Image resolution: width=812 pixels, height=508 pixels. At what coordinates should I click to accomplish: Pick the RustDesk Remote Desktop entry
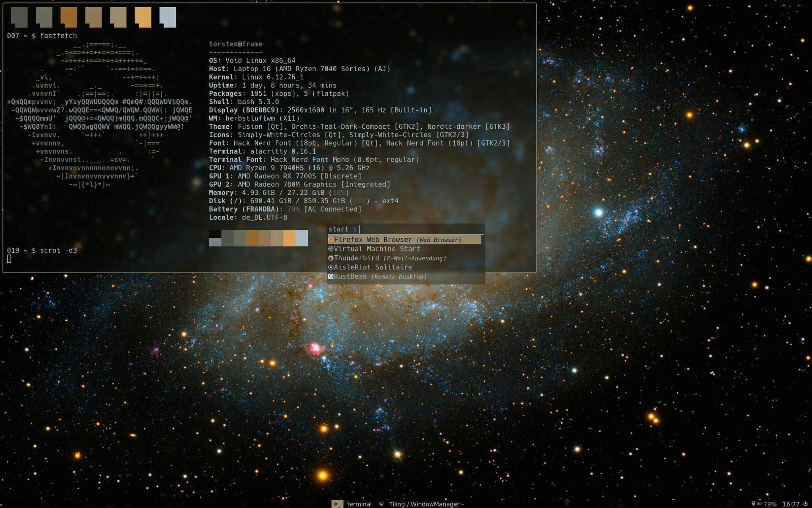[x=380, y=276]
